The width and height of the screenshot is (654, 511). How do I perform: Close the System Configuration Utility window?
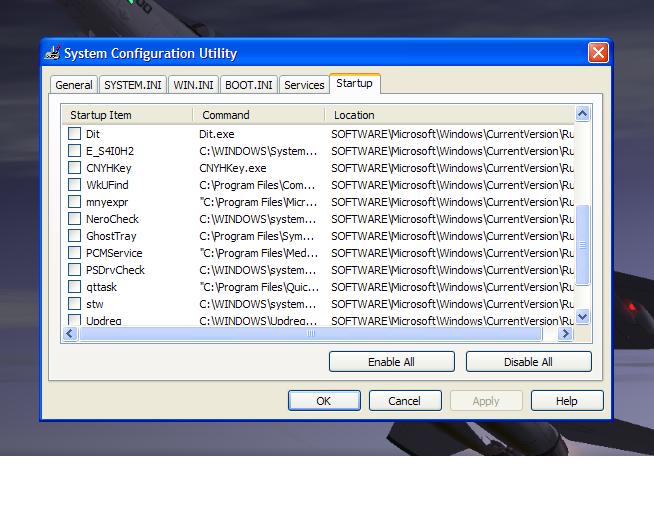coord(598,52)
